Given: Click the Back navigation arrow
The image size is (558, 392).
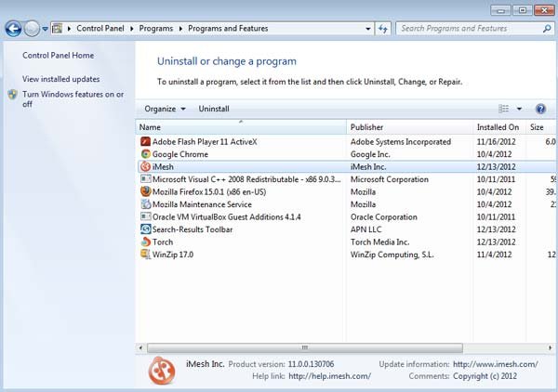Looking at the screenshot, I should point(14,29).
